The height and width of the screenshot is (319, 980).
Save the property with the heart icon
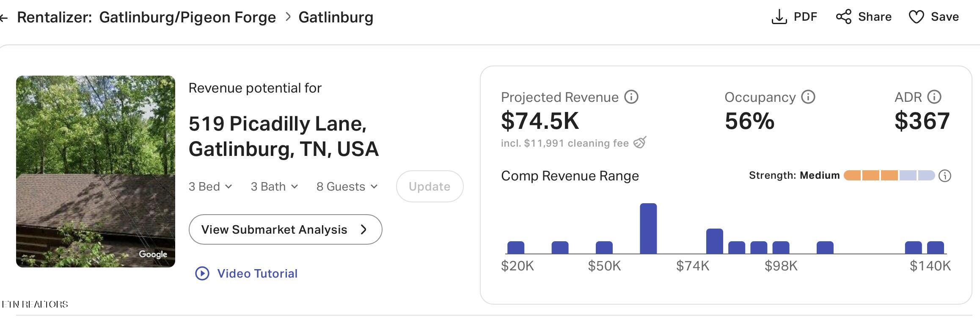tap(916, 17)
